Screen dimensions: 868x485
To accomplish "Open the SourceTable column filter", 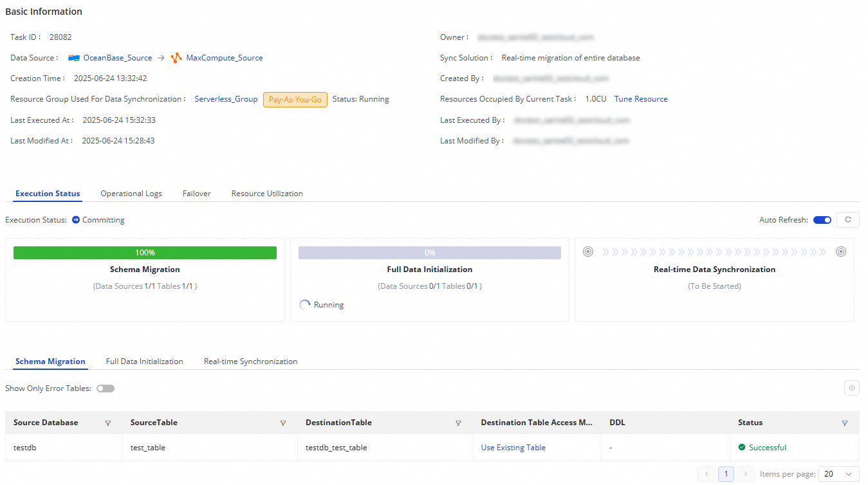I will pos(283,423).
